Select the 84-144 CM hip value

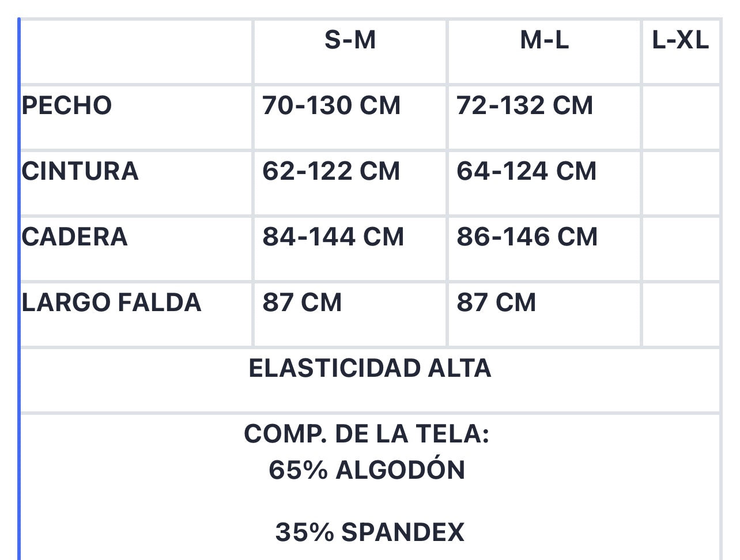[x=333, y=237]
